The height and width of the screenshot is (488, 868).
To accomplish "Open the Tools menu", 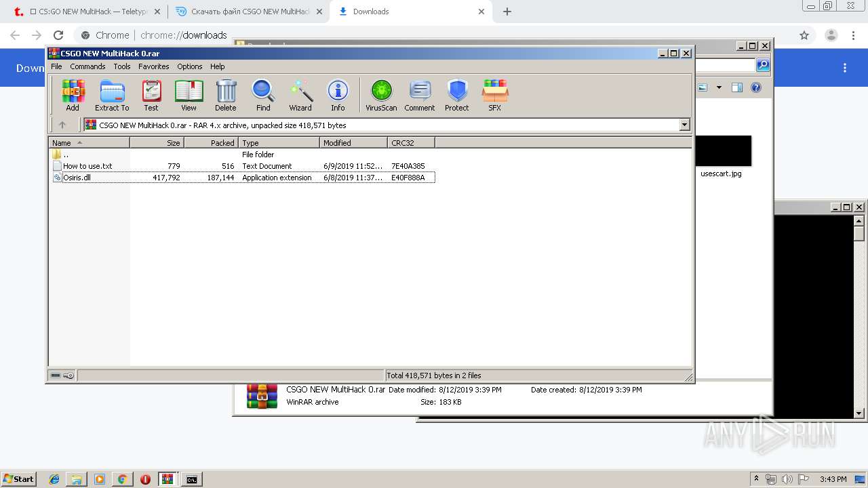I will point(122,66).
